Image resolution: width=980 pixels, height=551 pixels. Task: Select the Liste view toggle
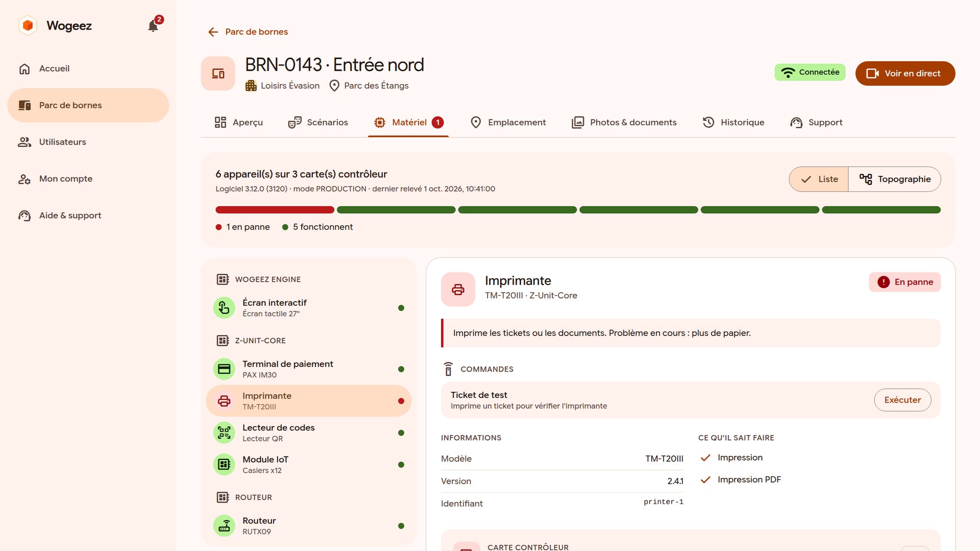819,179
